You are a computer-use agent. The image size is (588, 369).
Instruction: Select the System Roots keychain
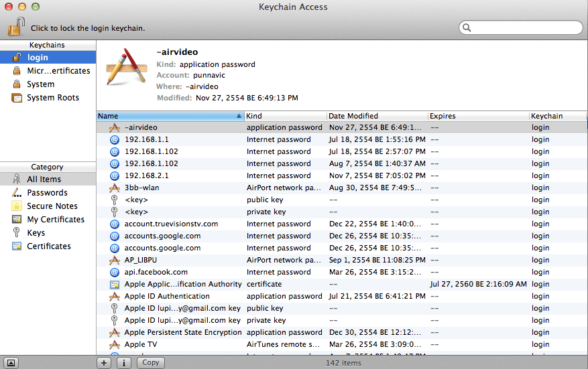coord(52,98)
